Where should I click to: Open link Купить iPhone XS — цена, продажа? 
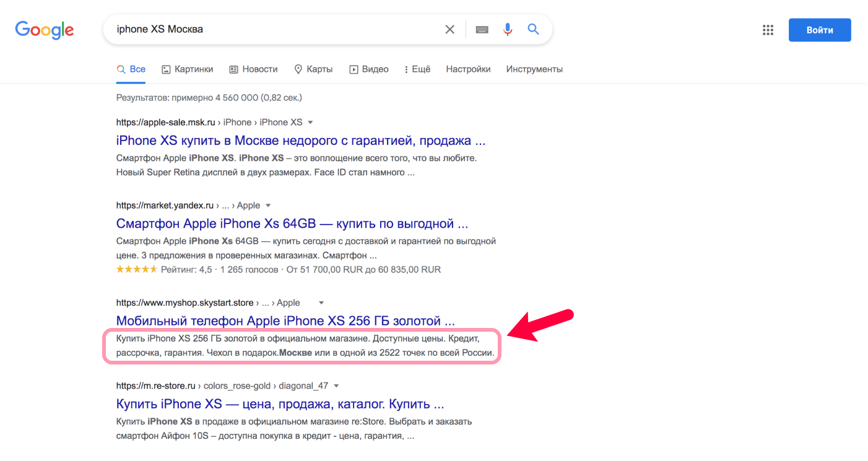pos(280,404)
